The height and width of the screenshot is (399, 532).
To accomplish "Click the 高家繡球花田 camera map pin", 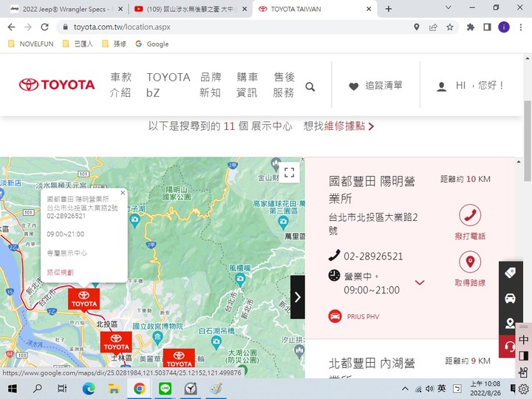I will tap(283, 222).
